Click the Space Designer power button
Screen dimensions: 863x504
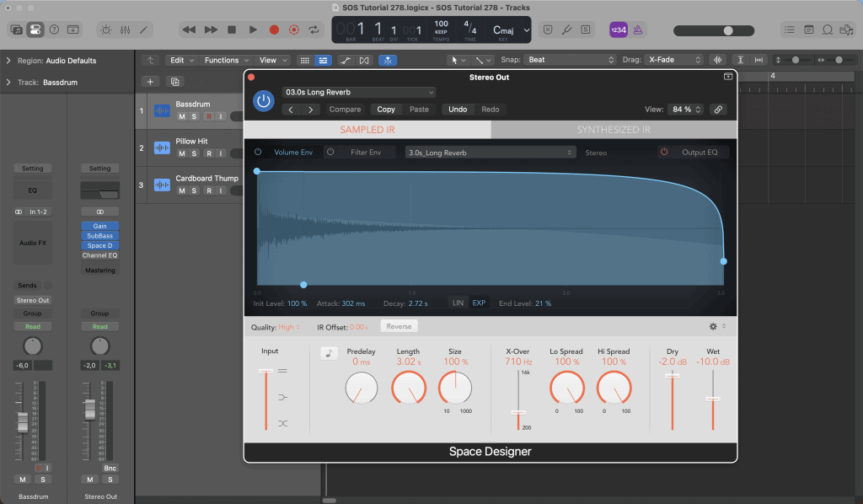[264, 100]
